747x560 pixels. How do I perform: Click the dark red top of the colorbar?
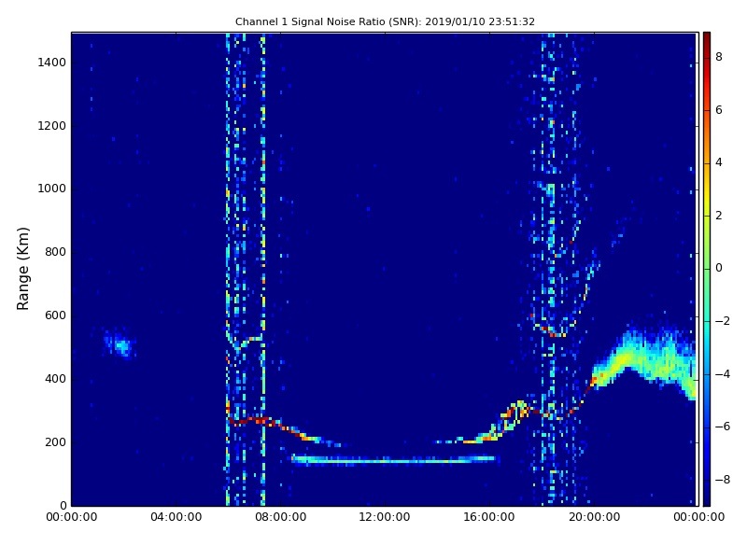[x=707, y=38]
